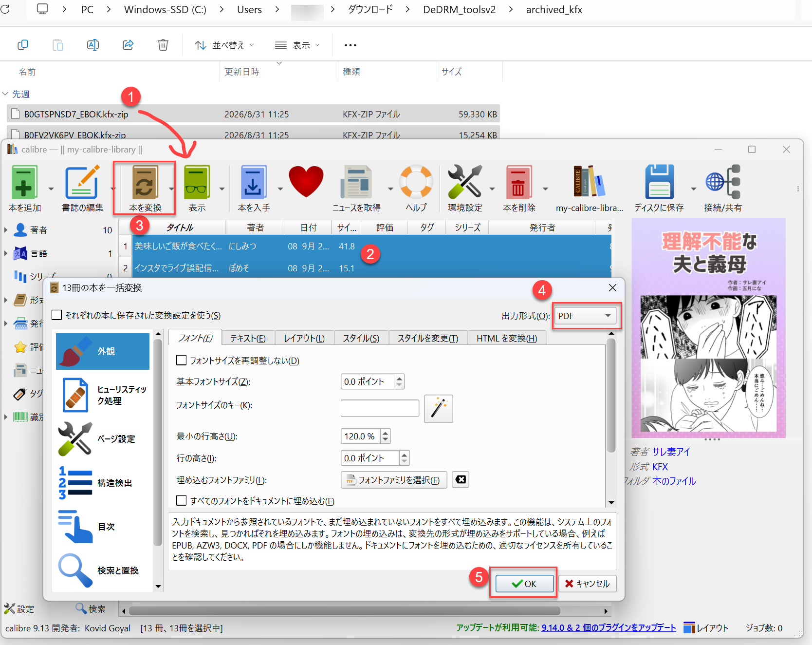The width and height of the screenshot is (812, 645).
Task: Click the book cover thumbnail
Action: point(708,328)
